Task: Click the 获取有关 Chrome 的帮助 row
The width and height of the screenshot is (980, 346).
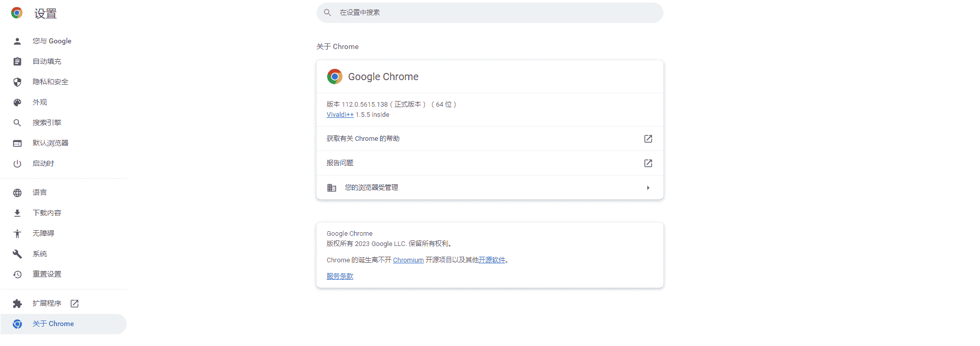Action: [490, 139]
